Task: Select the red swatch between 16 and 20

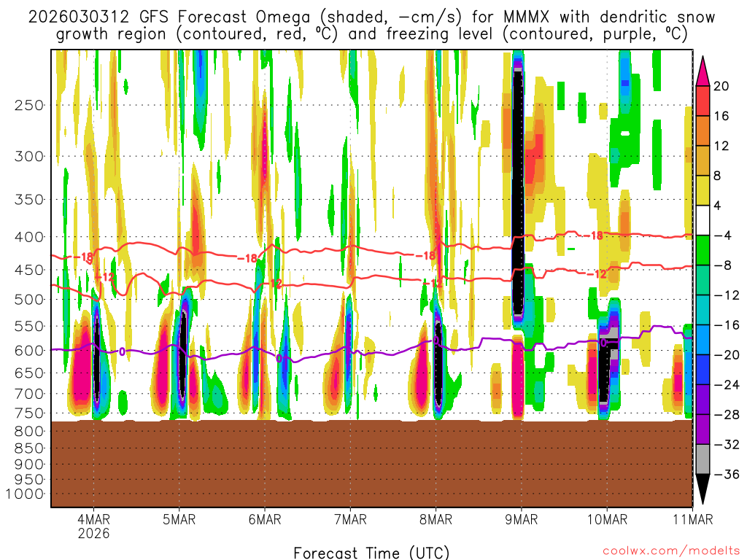Action: coord(703,101)
